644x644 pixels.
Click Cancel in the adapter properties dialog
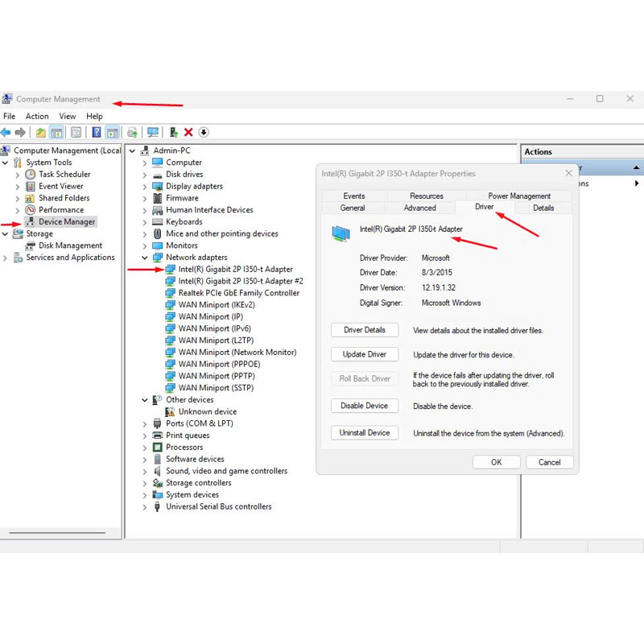(x=550, y=462)
